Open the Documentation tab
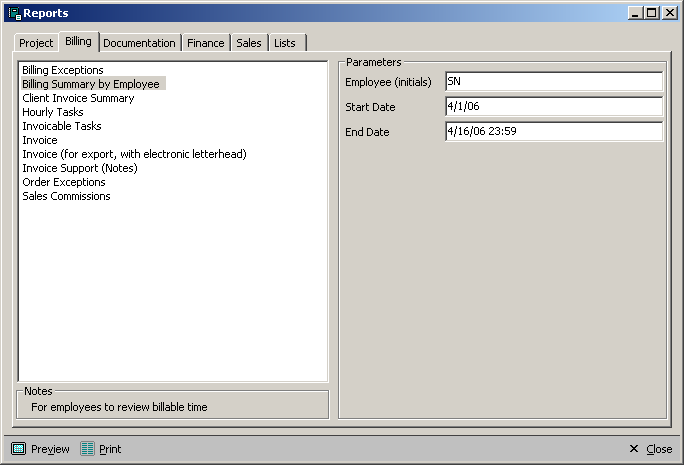The image size is (684, 465). [139, 43]
